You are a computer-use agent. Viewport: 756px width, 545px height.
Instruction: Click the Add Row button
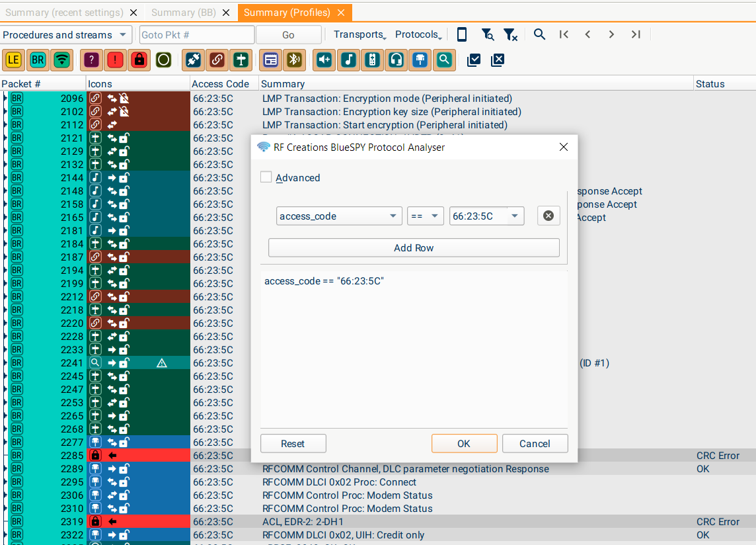(x=414, y=248)
